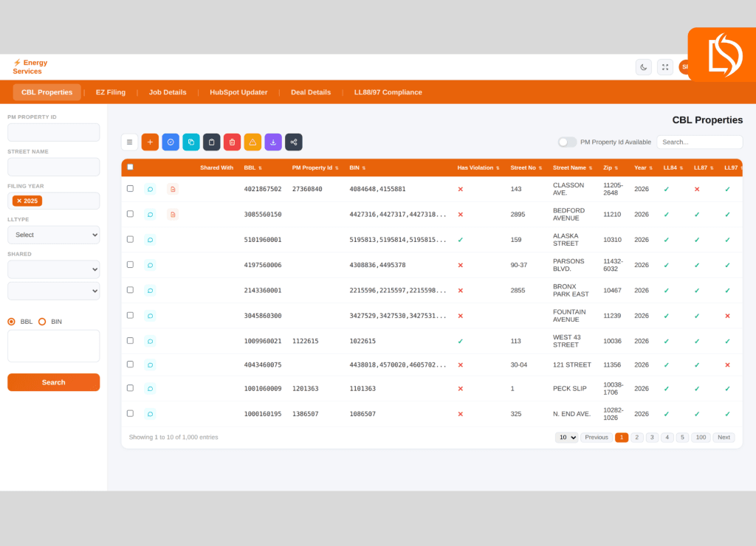Open the second SHARED dropdown
This screenshot has height=546, width=756.
point(53,291)
